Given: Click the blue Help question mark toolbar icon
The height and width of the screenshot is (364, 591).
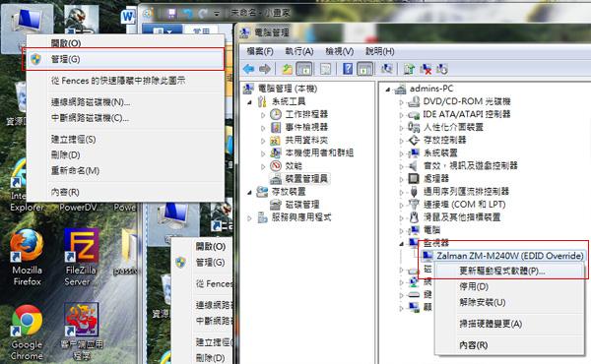Looking at the screenshot, I should point(348,69).
